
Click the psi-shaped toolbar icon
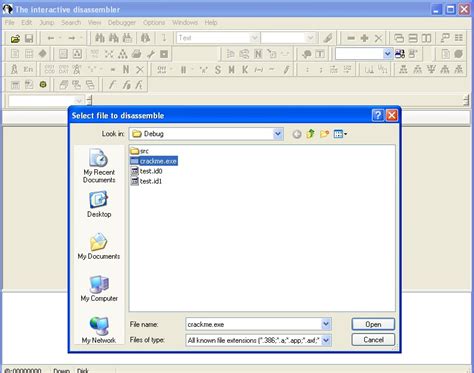coord(431,69)
